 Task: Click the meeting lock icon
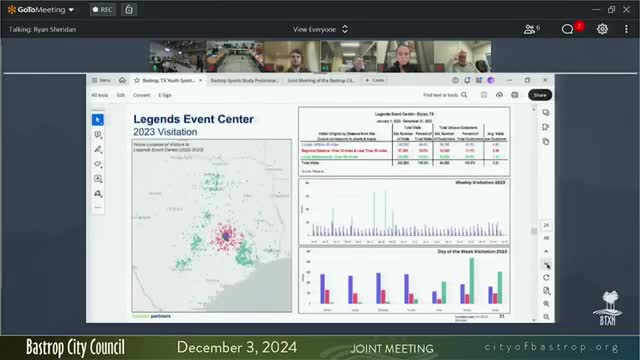[129, 9]
